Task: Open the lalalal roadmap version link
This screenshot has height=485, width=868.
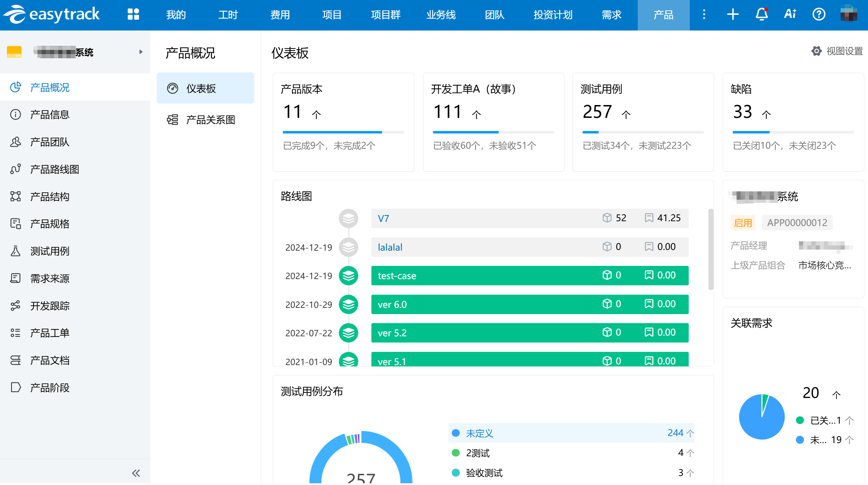Action: click(390, 247)
